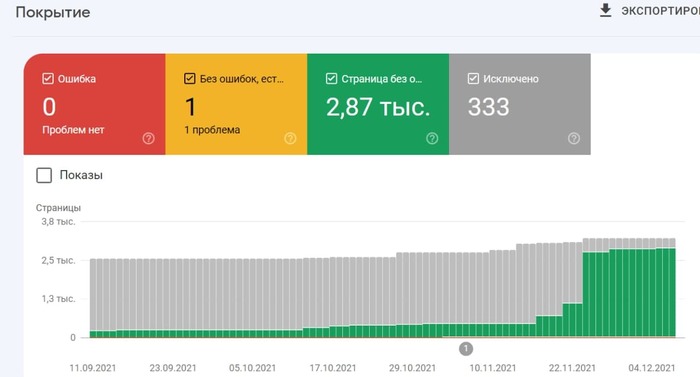Click the '1 проблема' text
Viewport: 700px width, 377px height.
(212, 130)
